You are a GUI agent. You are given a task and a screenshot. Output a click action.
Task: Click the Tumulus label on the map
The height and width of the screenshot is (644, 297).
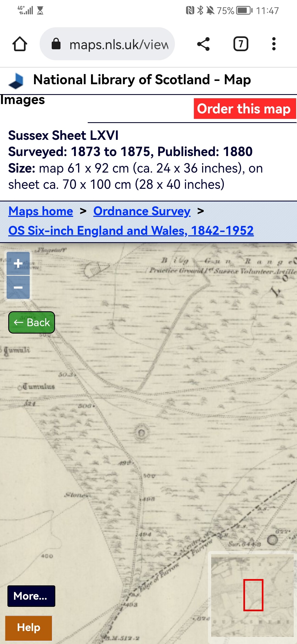tap(38, 387)
